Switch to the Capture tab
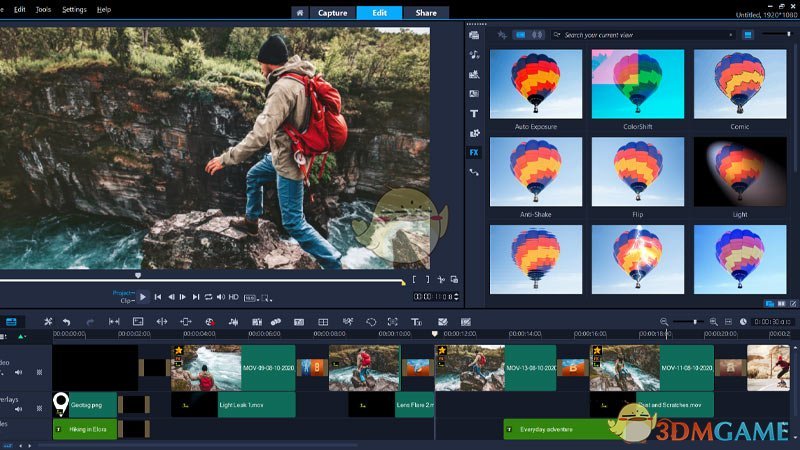 (332, 13)
